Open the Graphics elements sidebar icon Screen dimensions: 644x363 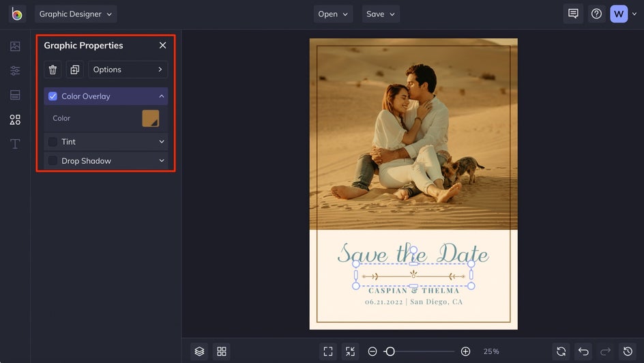pos(15,119)
